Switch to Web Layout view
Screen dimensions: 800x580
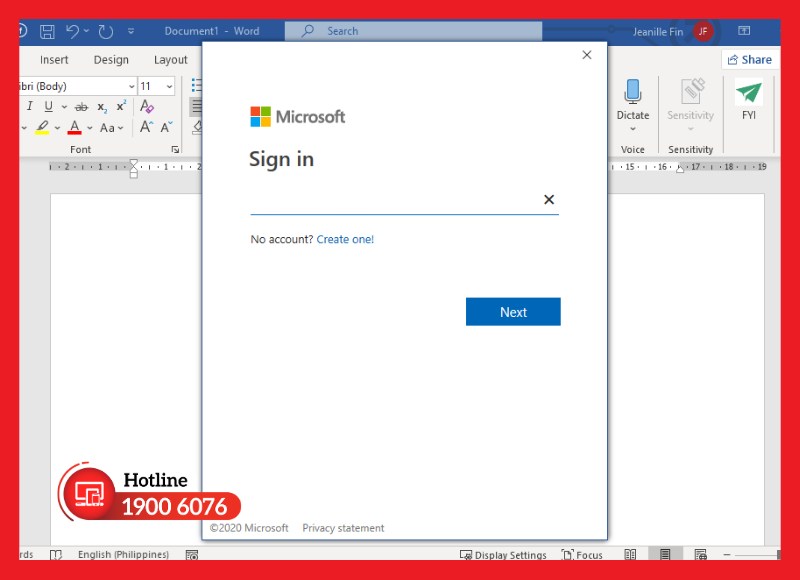point(701,554)
